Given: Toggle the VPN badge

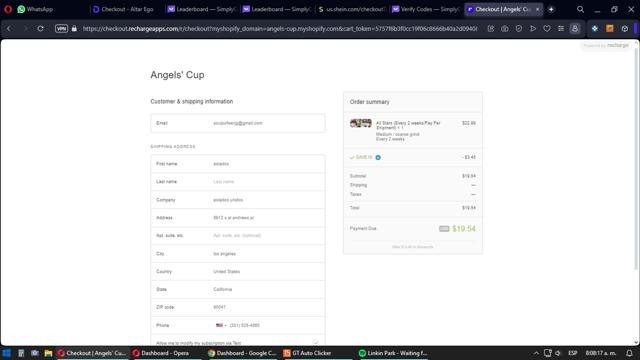Looking at the screenshot, I should (61, 29).
